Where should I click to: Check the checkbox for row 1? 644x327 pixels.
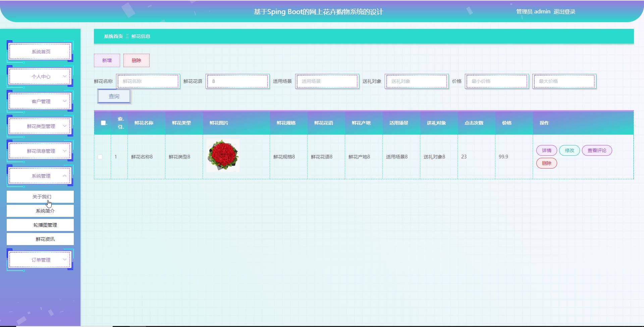(x=100, y=157)
